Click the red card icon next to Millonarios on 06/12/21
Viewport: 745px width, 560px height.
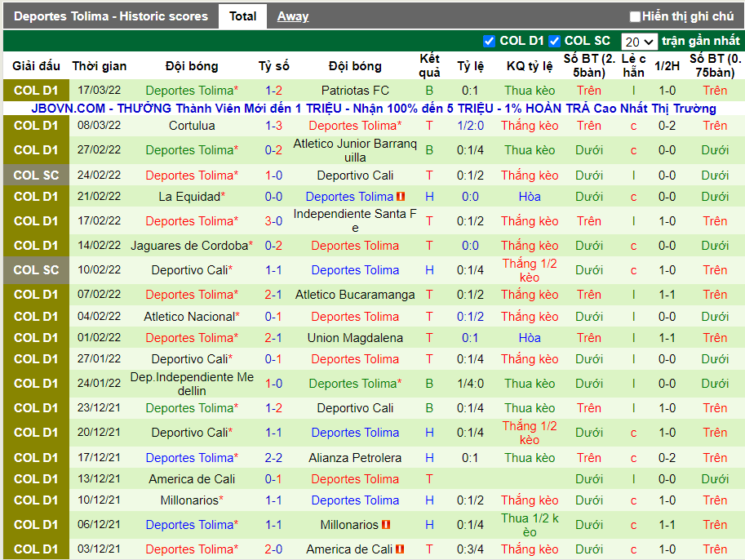click(386, 525)
